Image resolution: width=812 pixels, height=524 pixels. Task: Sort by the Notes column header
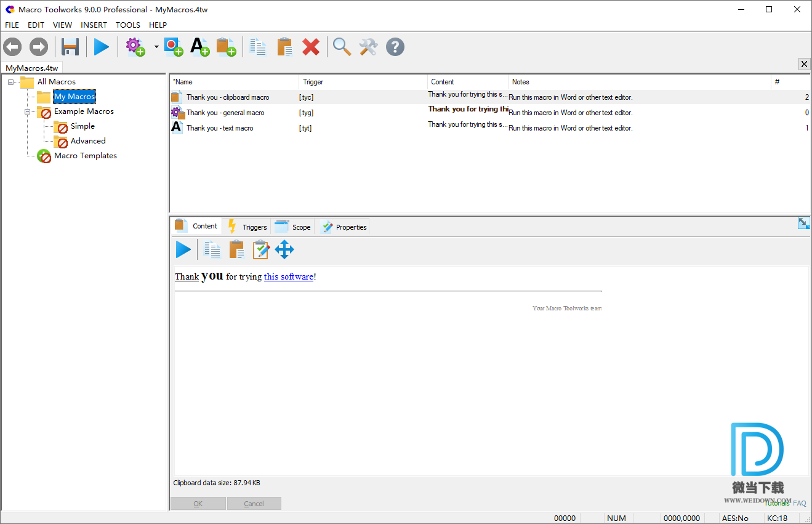click(x=640, y=82)
